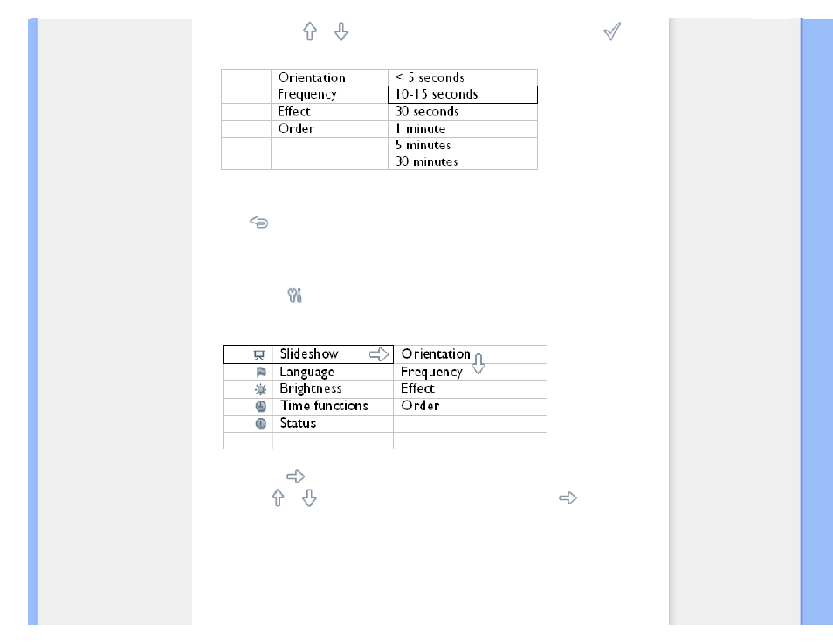Image resolution: width=833 pixels, height=644 pixels.
Task: Click the Status info icon
Action: click(261, 424)
